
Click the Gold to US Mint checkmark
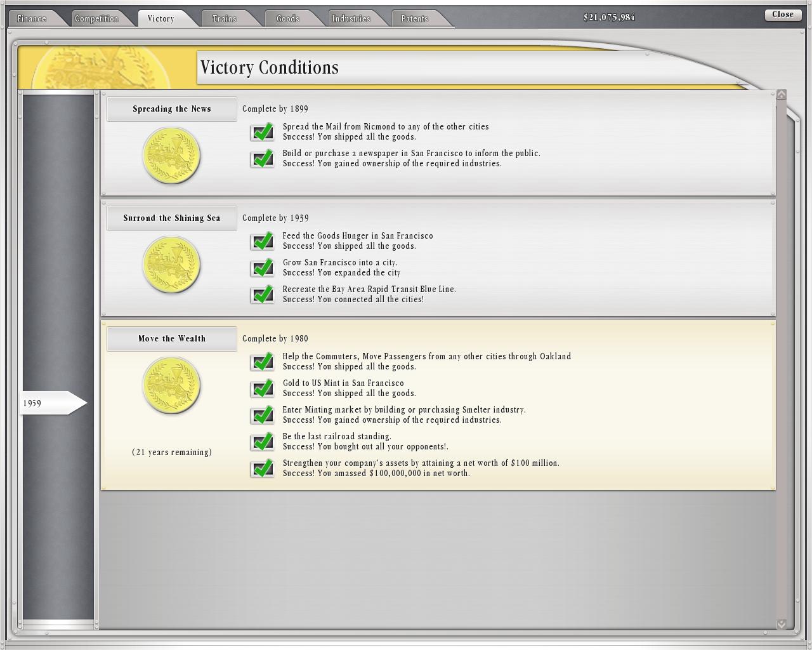(263, 388)
